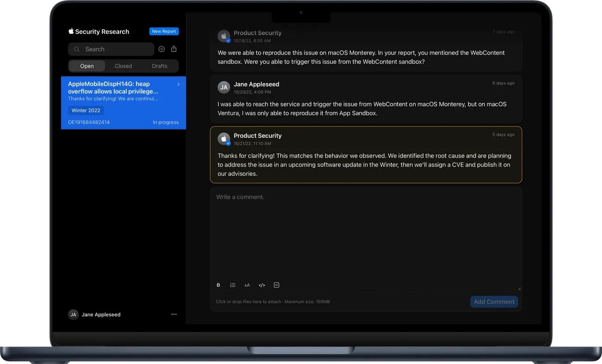
Task: Insert a numbered list in comment editor
Action: (233, 285)
